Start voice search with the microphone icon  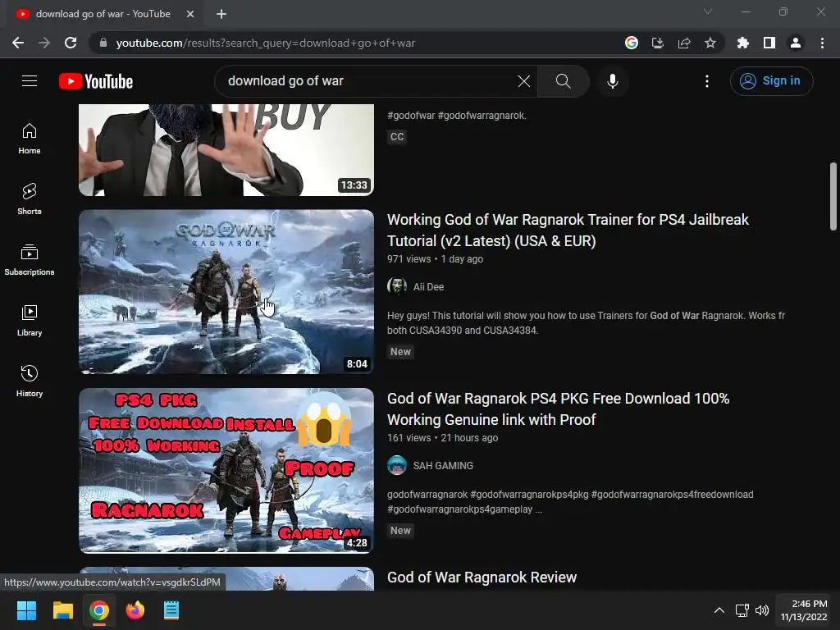pyautogui.click(x=612, y=81)
